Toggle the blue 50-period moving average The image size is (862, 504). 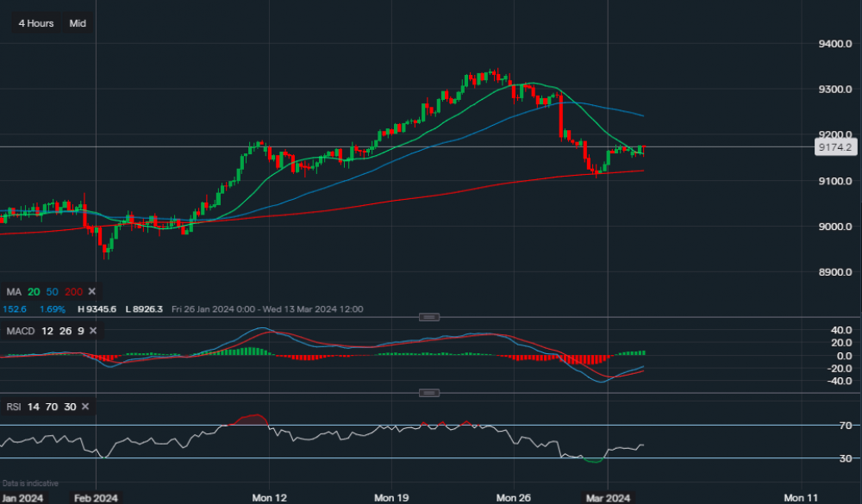(x=51, y=291)
